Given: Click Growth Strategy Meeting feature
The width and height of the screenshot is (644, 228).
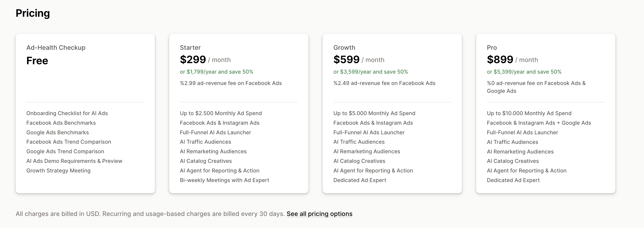Looking at the screenshot, I should (x=58, y=171).
